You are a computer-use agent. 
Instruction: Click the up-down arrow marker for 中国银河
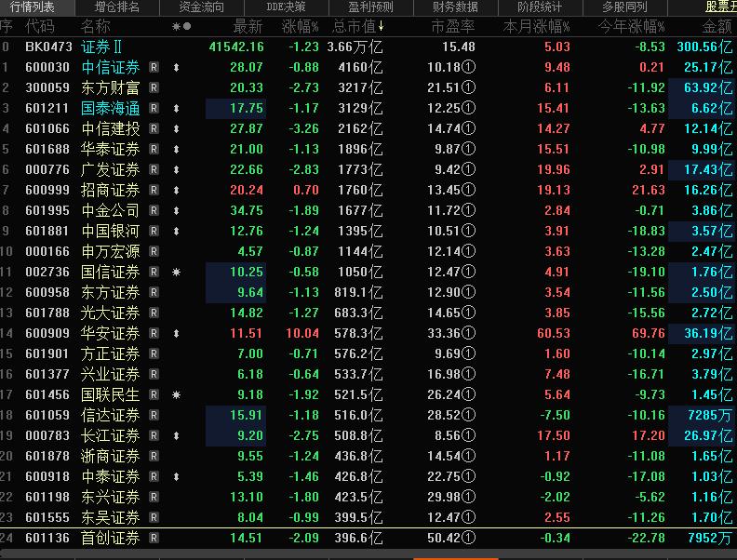176,231
